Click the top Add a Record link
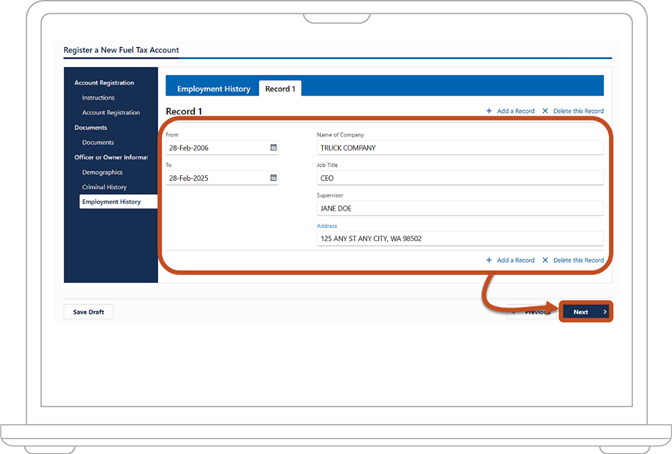Image resolution: width=672 pixels, height=454 pixels. (x=510, y=111)
